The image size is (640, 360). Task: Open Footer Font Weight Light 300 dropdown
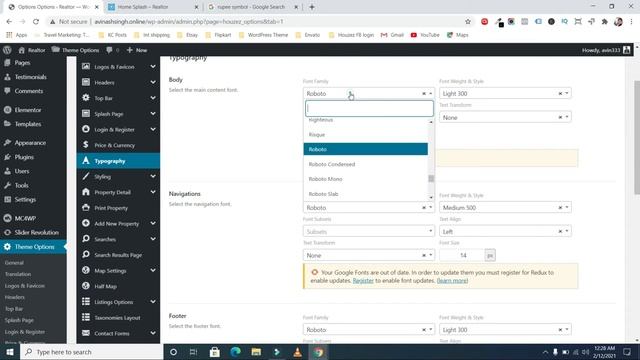point(505,329)
